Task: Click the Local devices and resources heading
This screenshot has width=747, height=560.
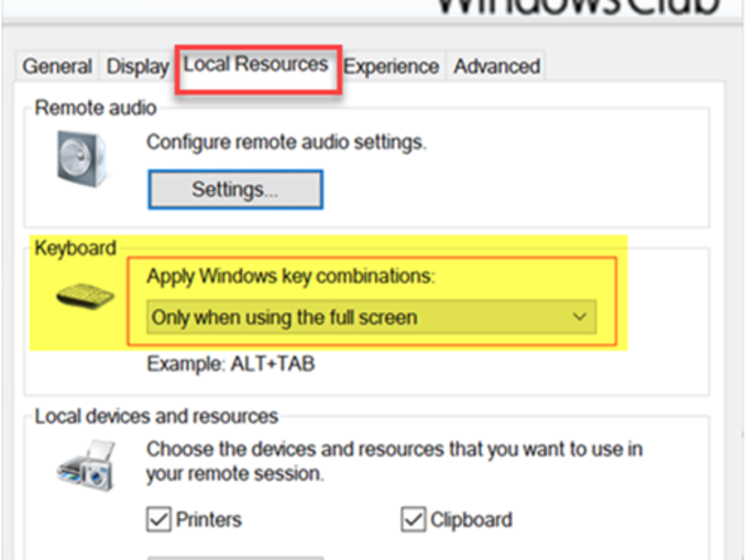Action: [x=156, y=416]
